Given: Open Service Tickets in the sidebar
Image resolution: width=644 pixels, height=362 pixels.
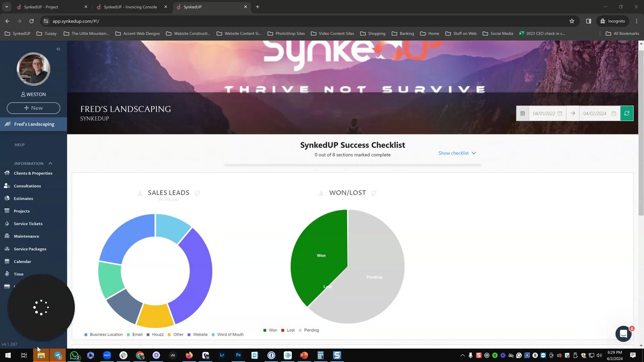Looking at the screenshot, I should (28, 224).
